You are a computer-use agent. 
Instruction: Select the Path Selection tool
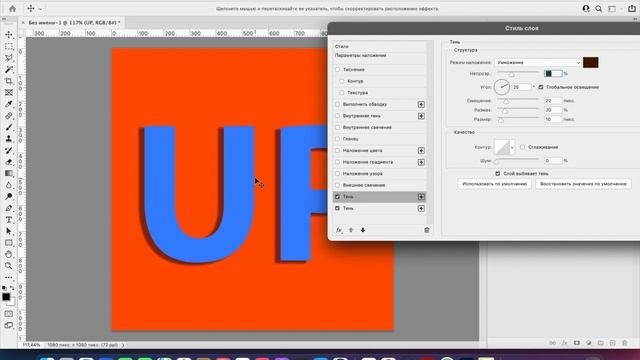click(x=9, y=231)
